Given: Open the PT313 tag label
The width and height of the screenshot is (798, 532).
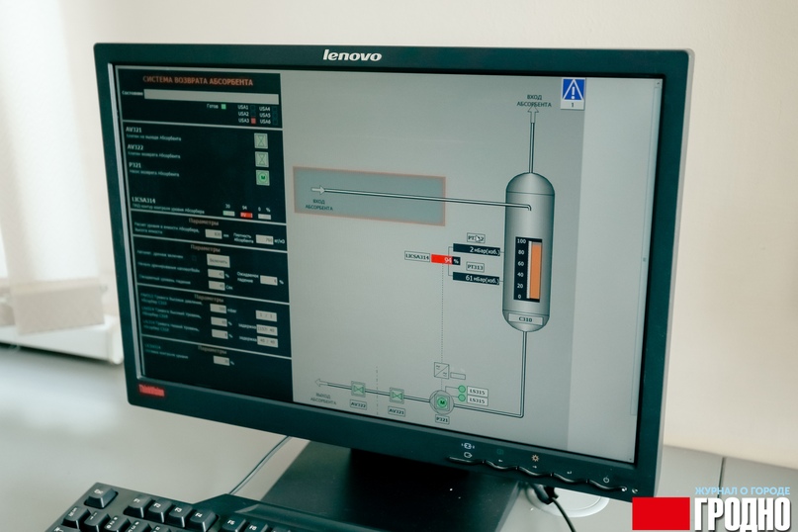Looking at the screenshot, I should [475, 267].
